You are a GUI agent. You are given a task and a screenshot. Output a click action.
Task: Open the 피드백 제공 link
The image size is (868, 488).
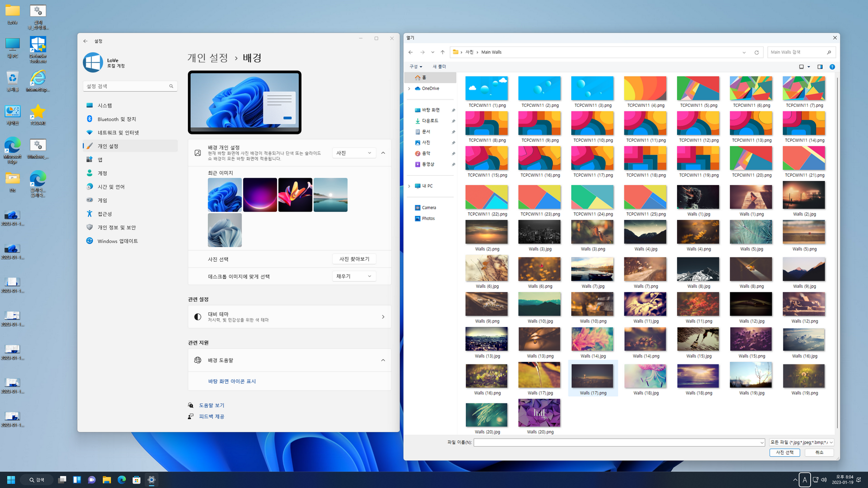pyautogui.click(x=211, y=417)
